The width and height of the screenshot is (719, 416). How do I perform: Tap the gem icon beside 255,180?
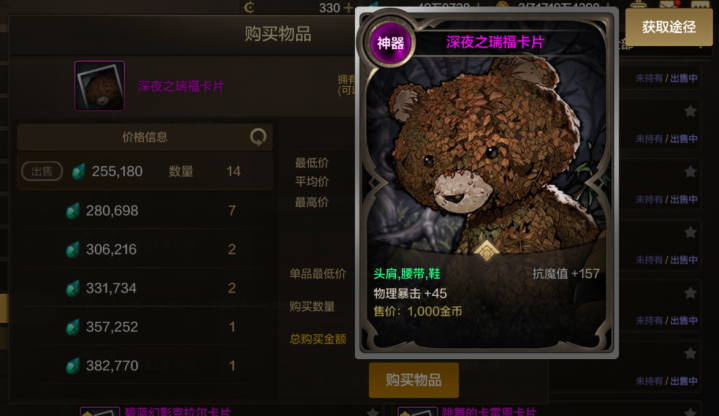click(79, 172)
